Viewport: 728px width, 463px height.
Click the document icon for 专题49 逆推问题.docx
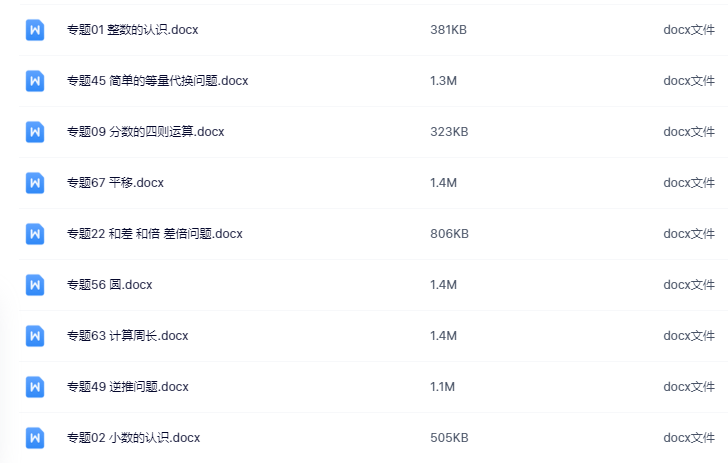[35, 387]
